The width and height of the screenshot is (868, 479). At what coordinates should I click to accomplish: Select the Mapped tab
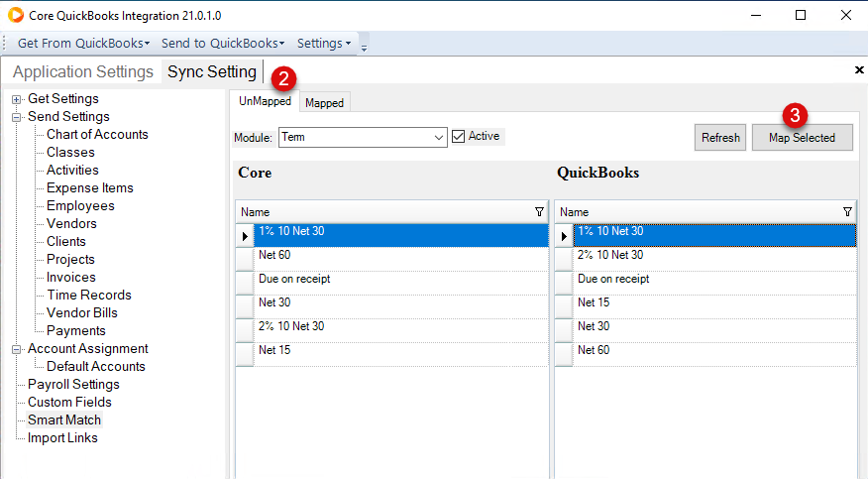pyautogui.click(x=324, y=103)
